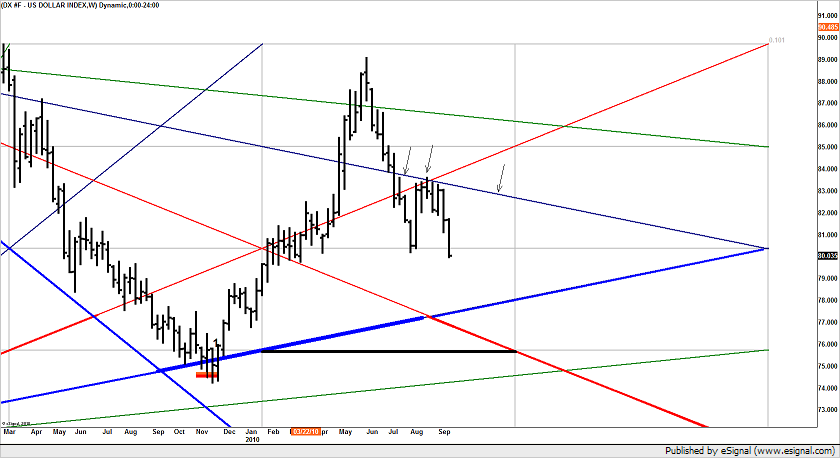Select the thick black horizontal support line

400,351
